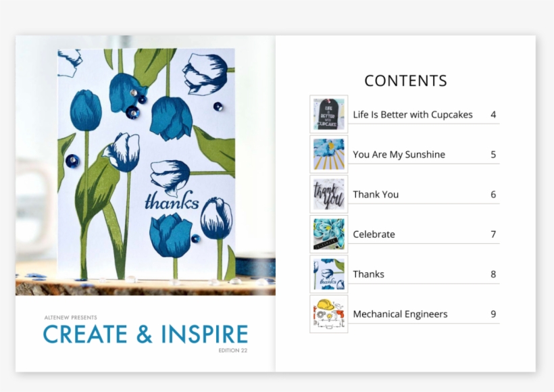Go to the You Are My Sunshine article
Image resolution: width=554 pixels, height=392 pixels.
399,154
